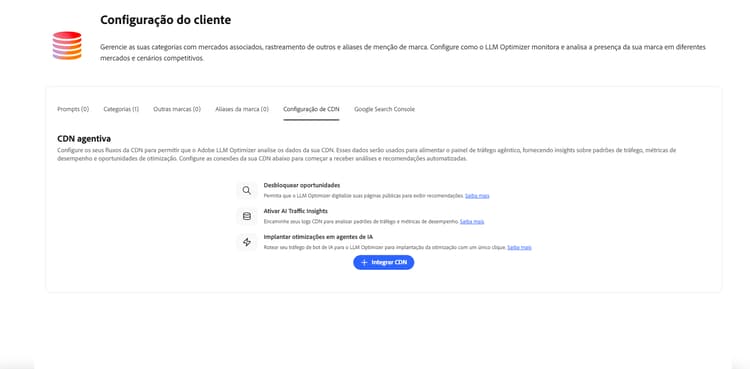Click the stacked database logo icon

pyautogui.click(x=67, y=46)
